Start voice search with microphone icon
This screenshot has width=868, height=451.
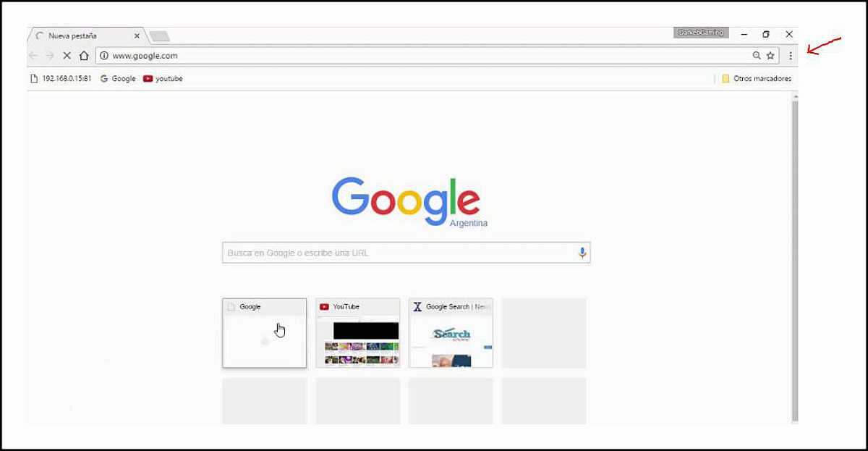coord(582,253)
